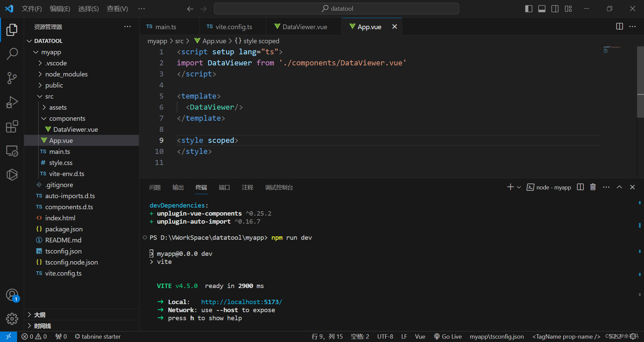
Task: Switch to the DataViewer.vue tab
Action: click(304, 26)
